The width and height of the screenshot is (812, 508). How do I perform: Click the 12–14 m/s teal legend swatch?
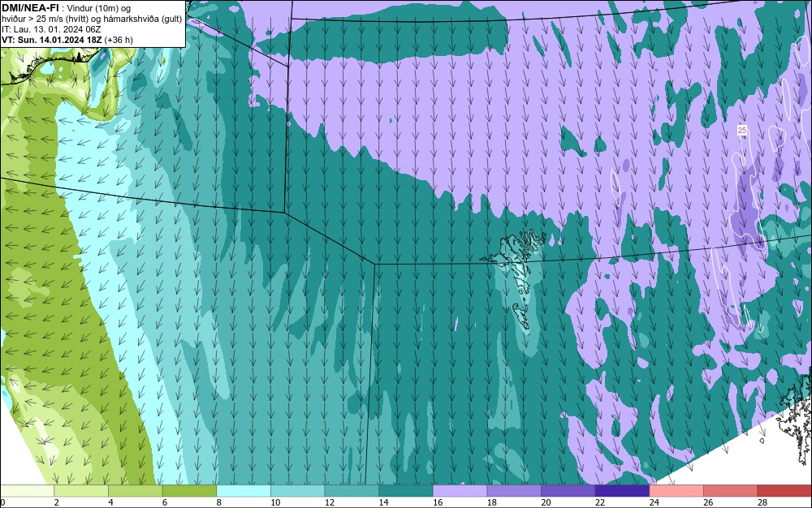point(352,491)
